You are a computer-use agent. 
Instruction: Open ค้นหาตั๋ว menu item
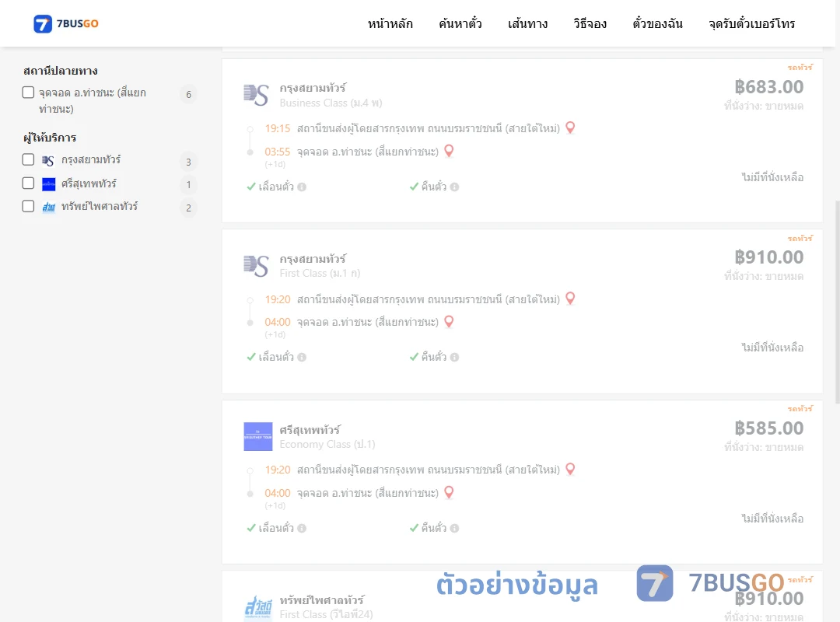click(460, 23)
